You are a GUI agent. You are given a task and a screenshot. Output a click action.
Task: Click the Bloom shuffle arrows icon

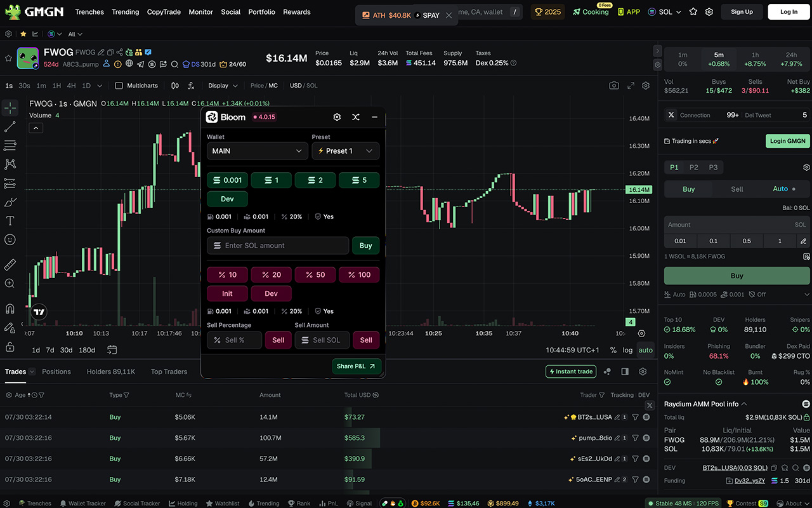pos(356,117)
